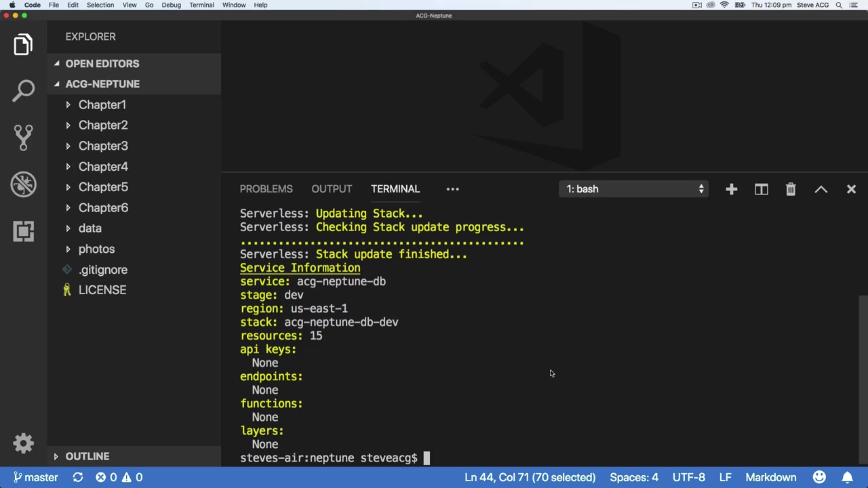
Task: Switch to the PROBLEMS tab
Action: [x=266, y=189]
